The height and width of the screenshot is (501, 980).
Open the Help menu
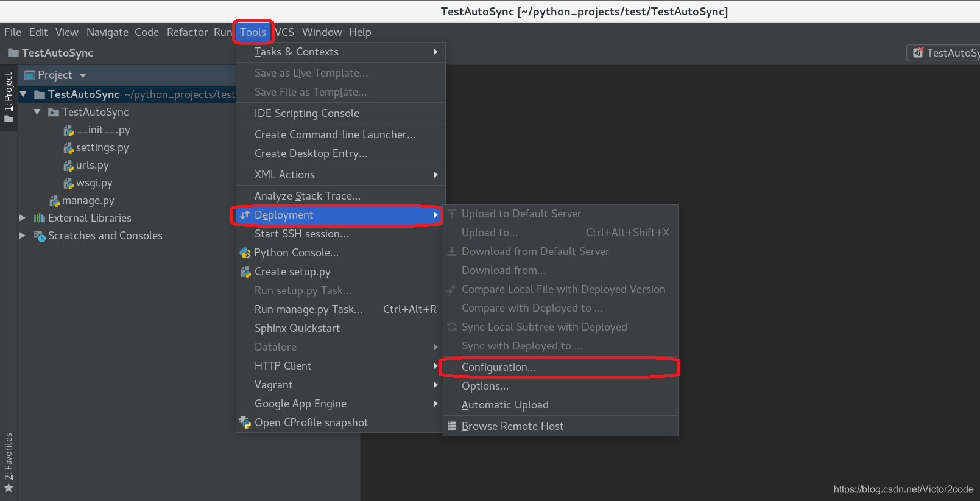click(360, 32)
